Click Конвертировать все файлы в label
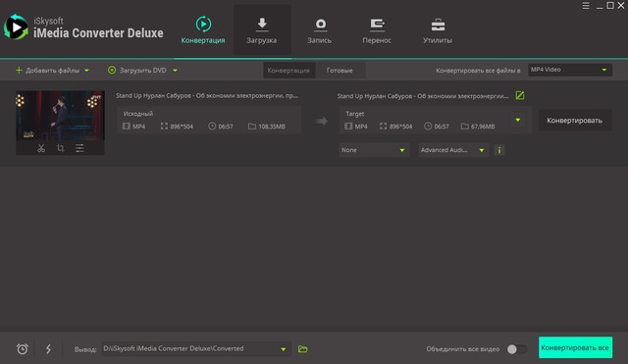The width and height of the screenshot is (628, 364). point(478,71)
